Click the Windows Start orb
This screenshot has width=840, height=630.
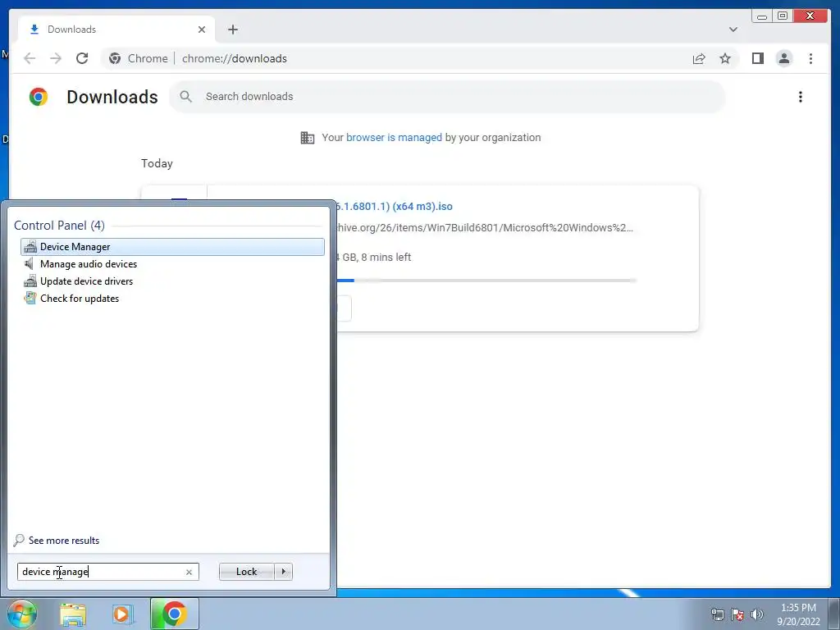tap(22, 614)
